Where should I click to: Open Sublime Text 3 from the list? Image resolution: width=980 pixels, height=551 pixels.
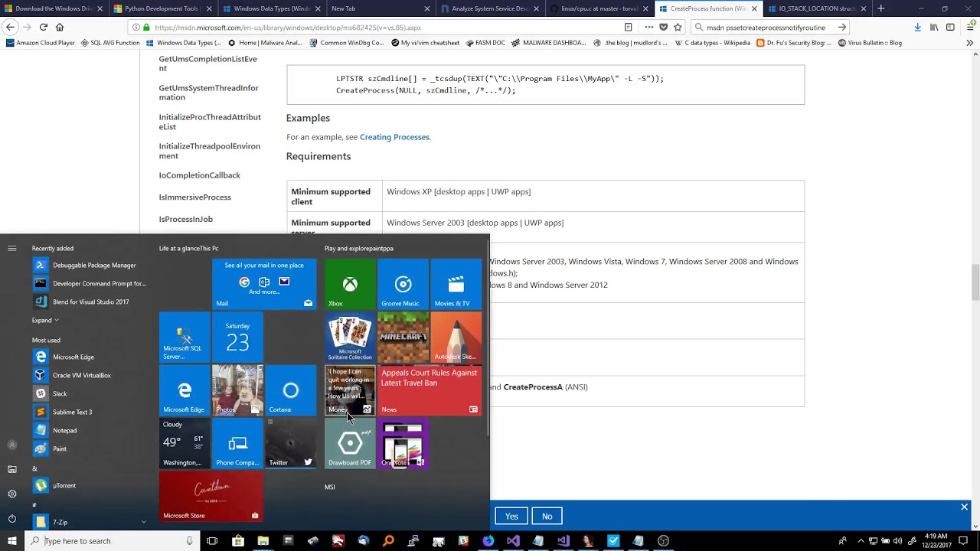click(x=90, y=412)
